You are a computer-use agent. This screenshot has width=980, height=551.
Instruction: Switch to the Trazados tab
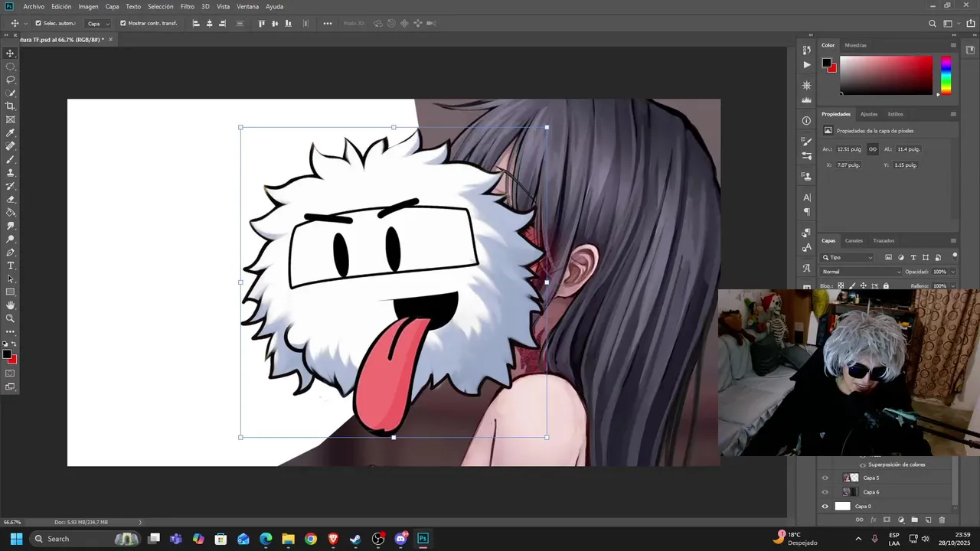click(x=884, y=240)
